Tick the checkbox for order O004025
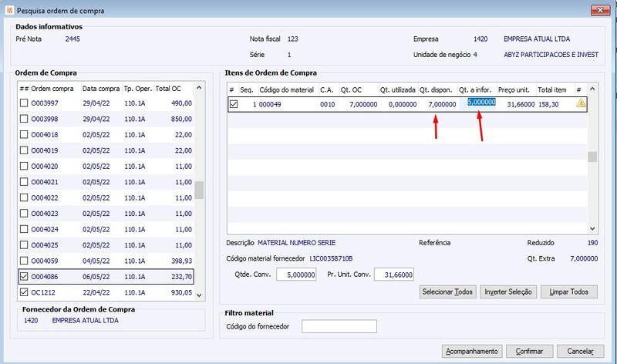This screenshot has height=364, width=617. click(24, 244)
